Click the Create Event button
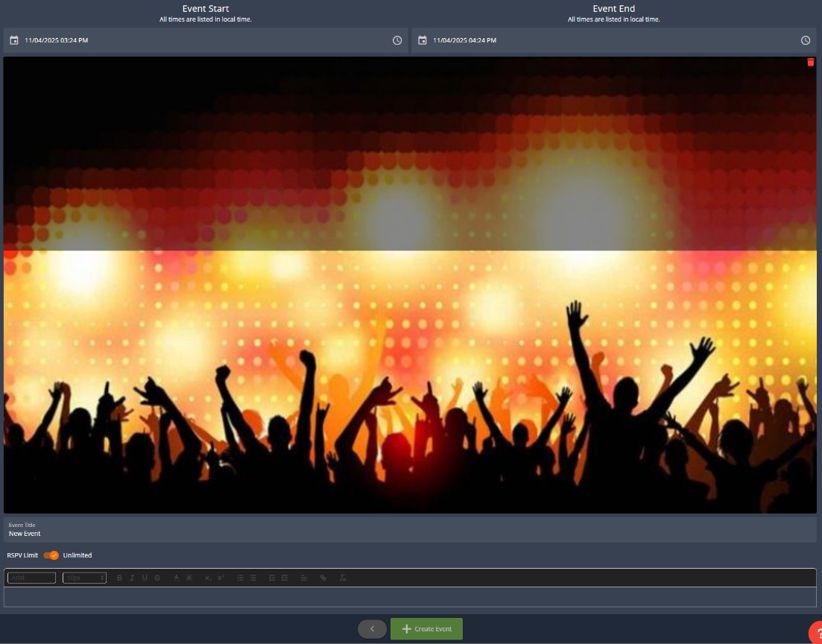The width and height of the screenshot is (822, 644). (426, 629)
